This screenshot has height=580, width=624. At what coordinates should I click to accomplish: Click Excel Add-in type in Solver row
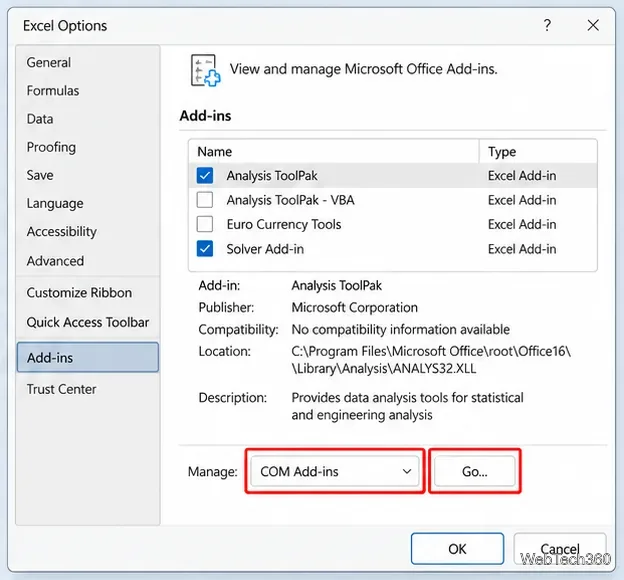click(x=522, y=249)
